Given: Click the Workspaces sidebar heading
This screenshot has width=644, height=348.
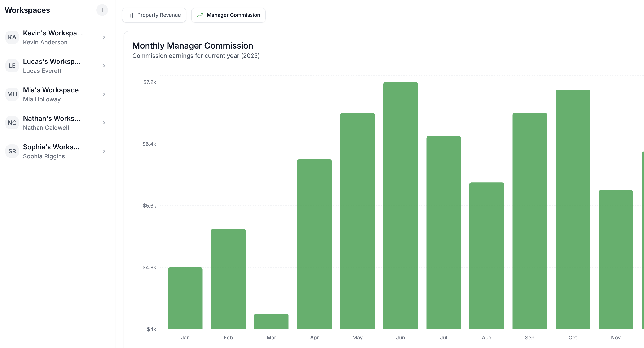Looking at the screenshot, I should pos(27,10).
